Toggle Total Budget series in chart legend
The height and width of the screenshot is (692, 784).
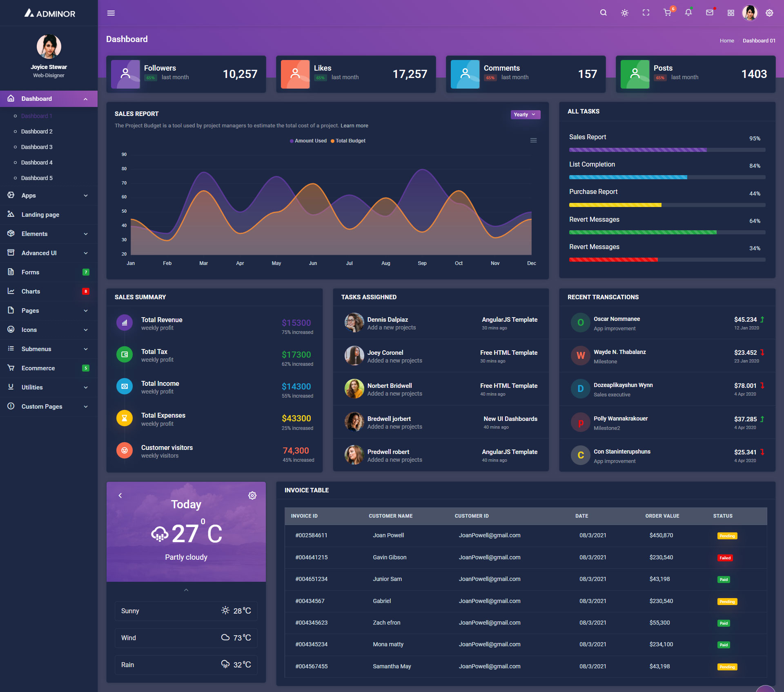348,141
